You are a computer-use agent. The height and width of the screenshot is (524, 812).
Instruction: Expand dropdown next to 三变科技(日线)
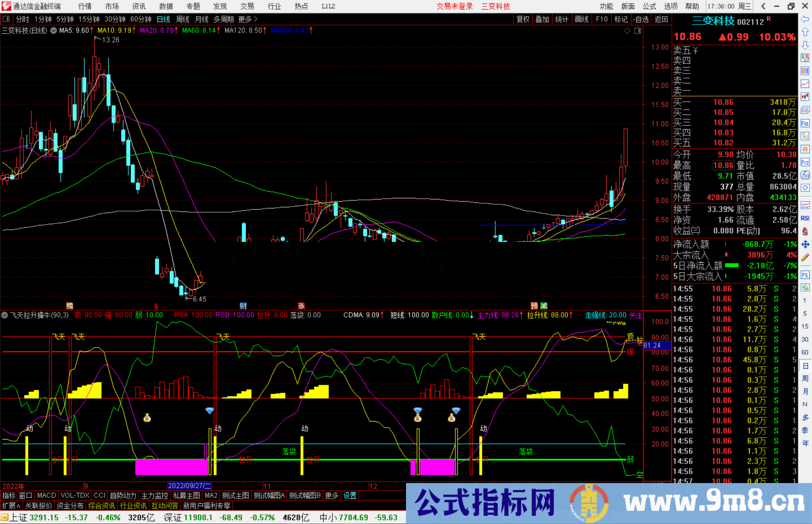[54, 30]
